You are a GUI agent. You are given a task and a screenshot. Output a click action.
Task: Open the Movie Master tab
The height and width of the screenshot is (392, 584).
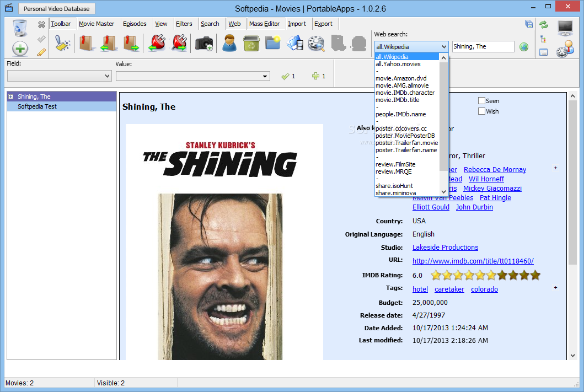click(x=97, y=24)
